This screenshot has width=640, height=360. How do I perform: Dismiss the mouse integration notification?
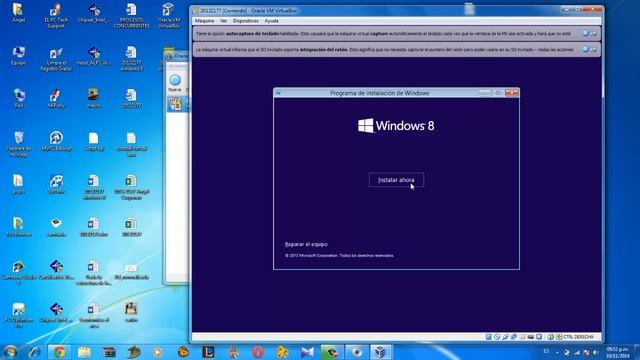(585, 49)
